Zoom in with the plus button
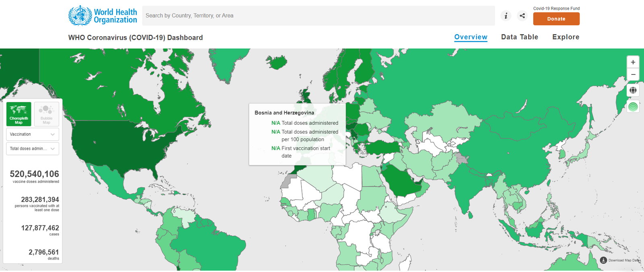The height and width of the screenshot is (272, 644). coord(633,62)
